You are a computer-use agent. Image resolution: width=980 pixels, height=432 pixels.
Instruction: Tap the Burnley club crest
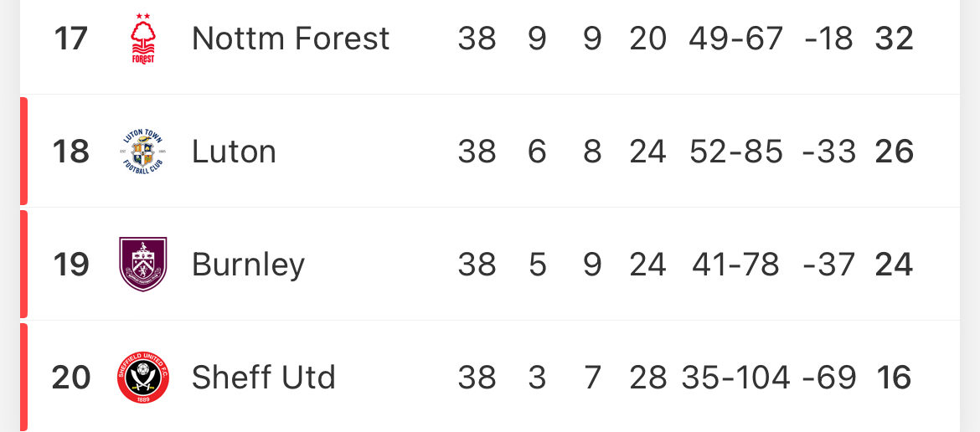(x=142, y=265)
